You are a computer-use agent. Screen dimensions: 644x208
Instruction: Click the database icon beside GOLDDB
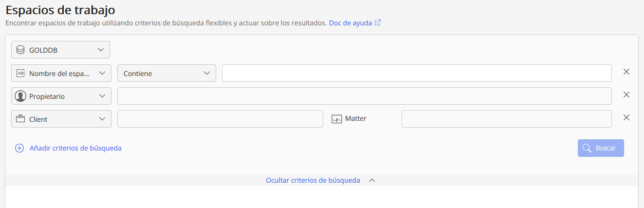click(20, 50)
